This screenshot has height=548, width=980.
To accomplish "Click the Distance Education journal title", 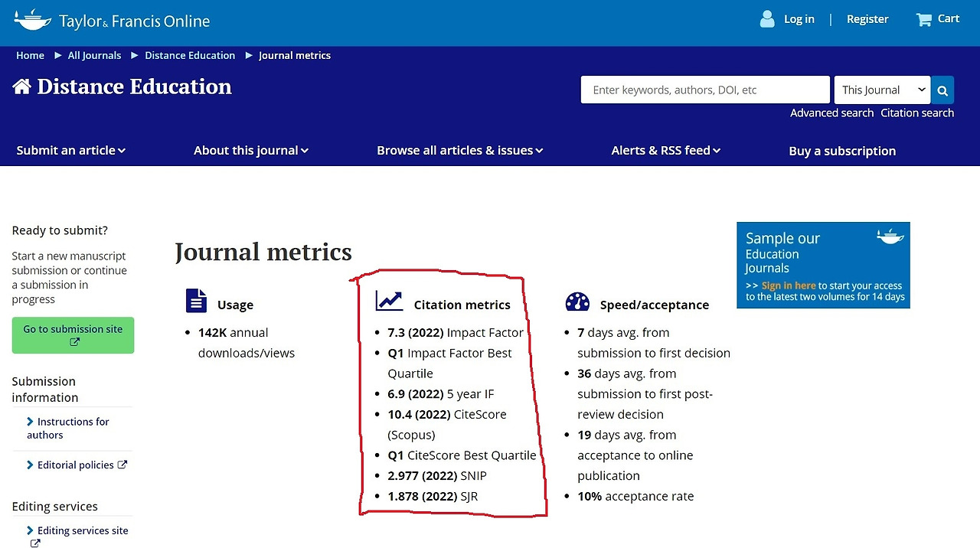I will 134,86.
